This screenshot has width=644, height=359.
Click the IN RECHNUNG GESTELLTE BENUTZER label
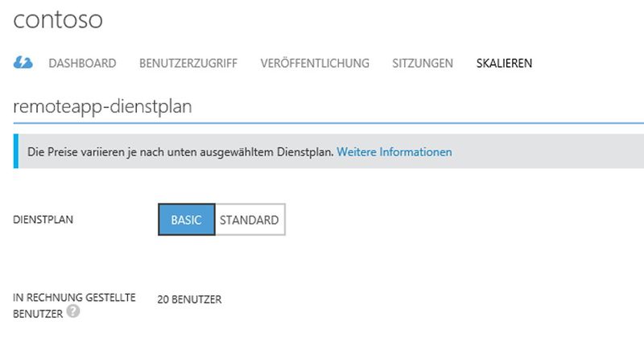pyautogui.click(x=74, y=306)
